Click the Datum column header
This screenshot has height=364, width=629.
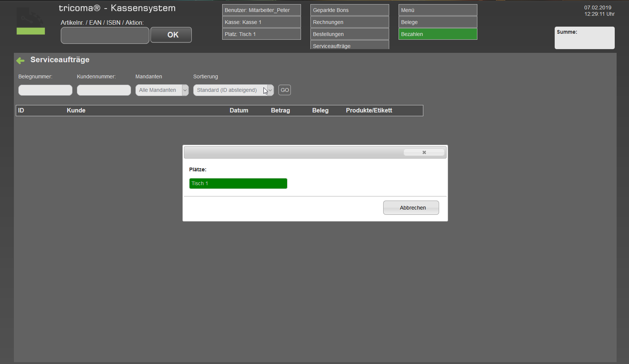click(239, 110)
